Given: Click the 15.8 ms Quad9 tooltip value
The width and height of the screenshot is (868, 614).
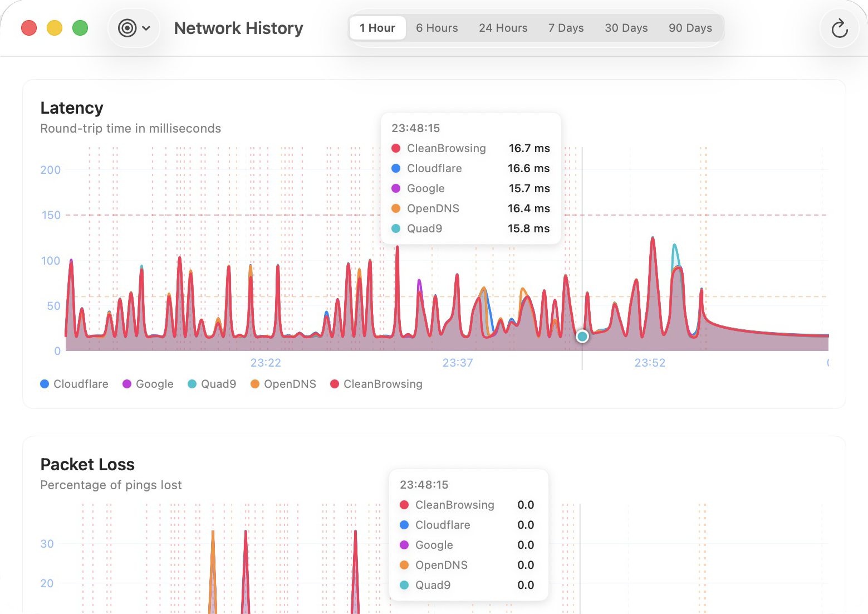Looking at the screenshot, I should coord(528,228).
